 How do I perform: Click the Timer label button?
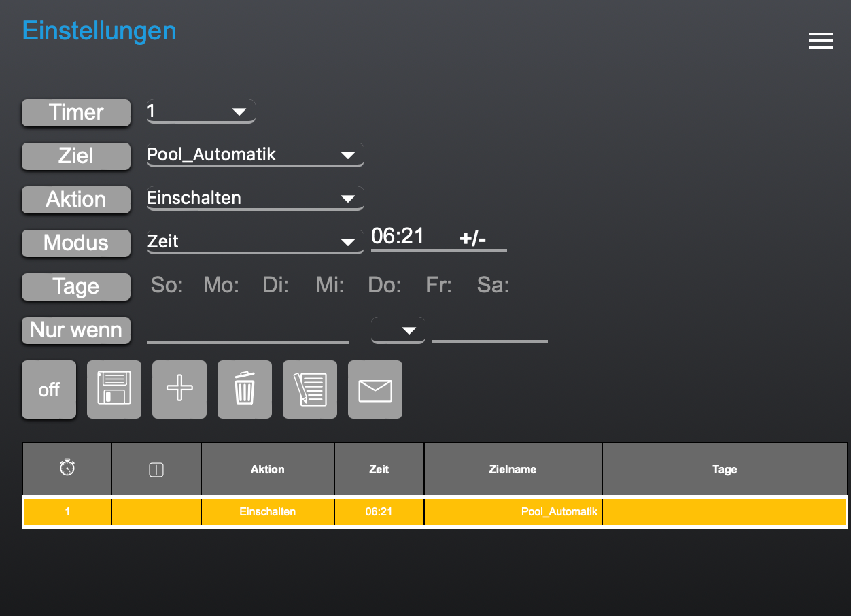(76, 112)
